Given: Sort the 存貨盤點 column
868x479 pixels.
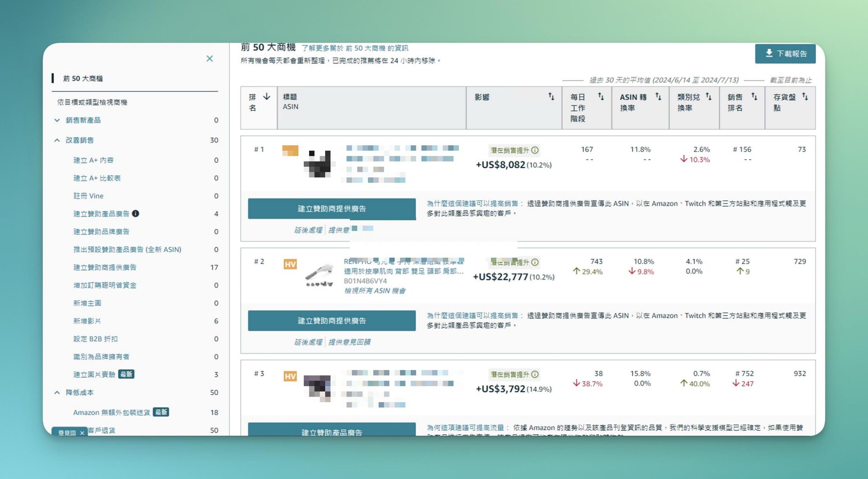Looking at the screenshot, I should (805, 96).
